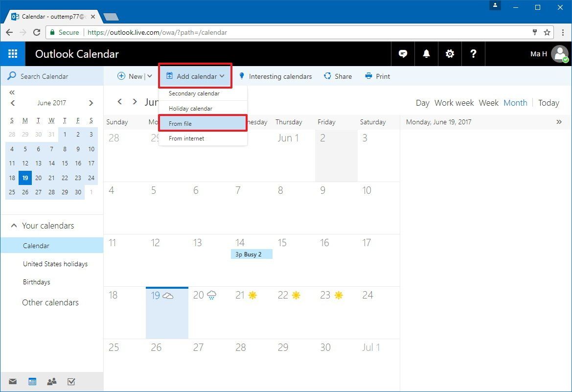The image size is (572, 392).
Task: Collapse the day agenda pane chevrons
Action: pyautogui.click(x=559, y=122)
